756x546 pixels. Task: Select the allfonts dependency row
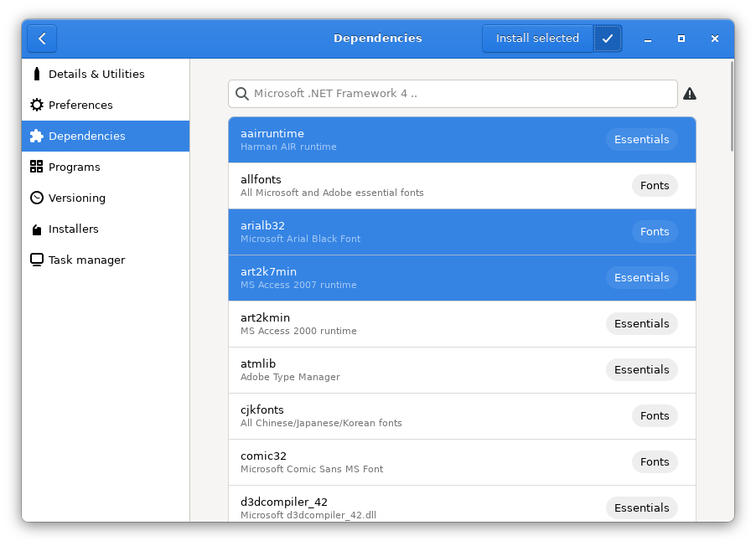[x=462, y=186]
